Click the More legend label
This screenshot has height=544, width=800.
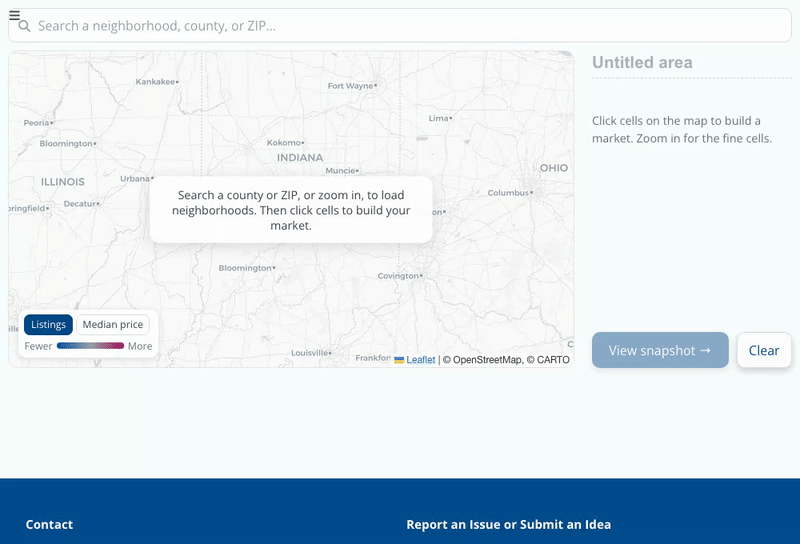tap(140, 346)
